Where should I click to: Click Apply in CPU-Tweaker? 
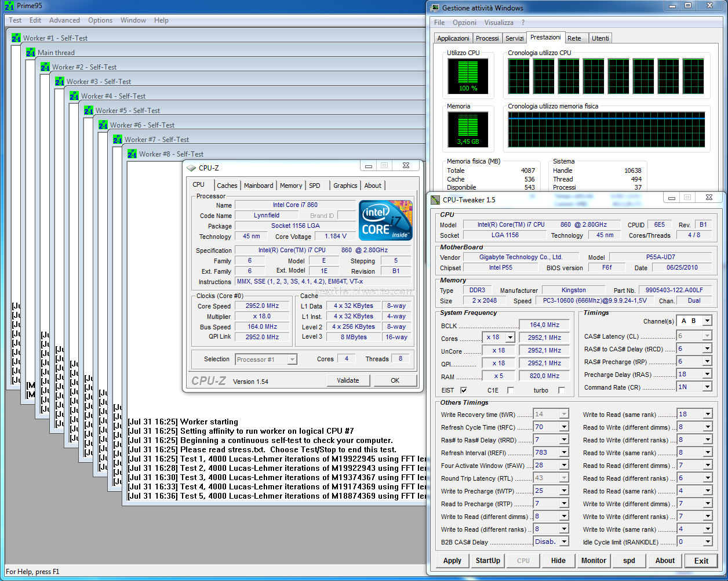pos(452,561)
